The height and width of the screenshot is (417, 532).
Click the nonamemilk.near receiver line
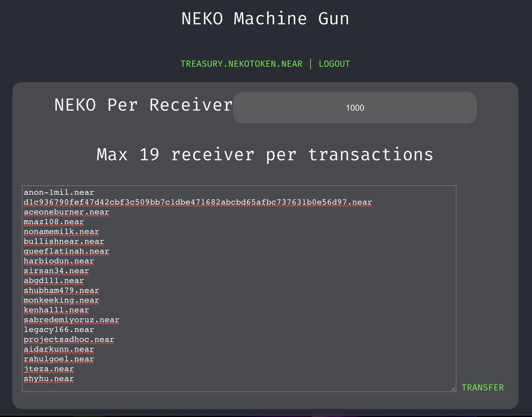pyautogui.click(x=62, y=232)
